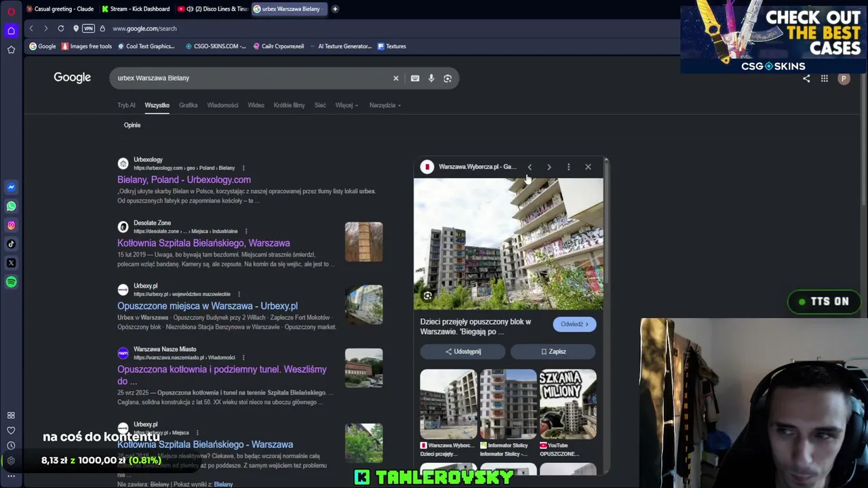The width and height of the screenshot is (868, 488).
Task: Click the Google search input field
Action: (x=251, y=78)
